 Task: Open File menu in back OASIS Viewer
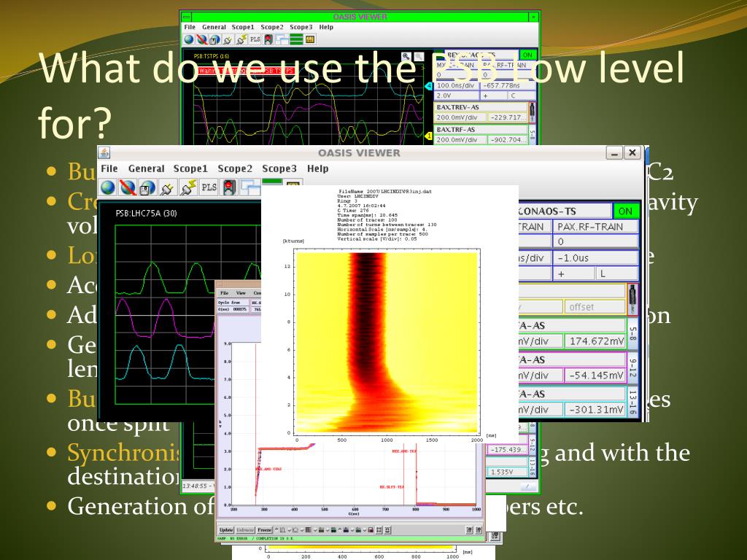point(190,27)
